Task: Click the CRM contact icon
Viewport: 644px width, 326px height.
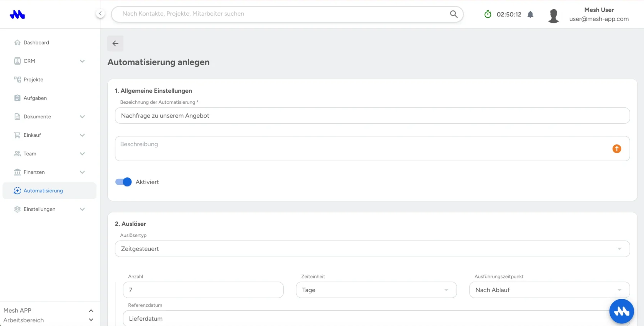Action: (17, 61)
